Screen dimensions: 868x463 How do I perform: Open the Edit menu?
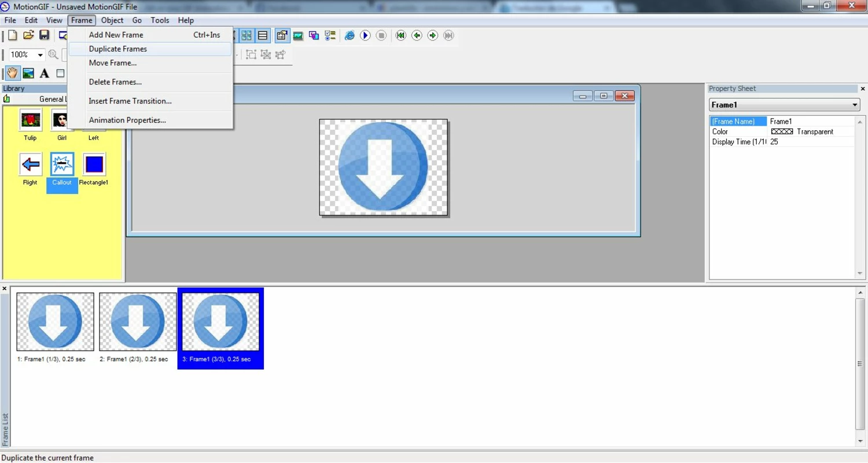click(x=31, y=20)
